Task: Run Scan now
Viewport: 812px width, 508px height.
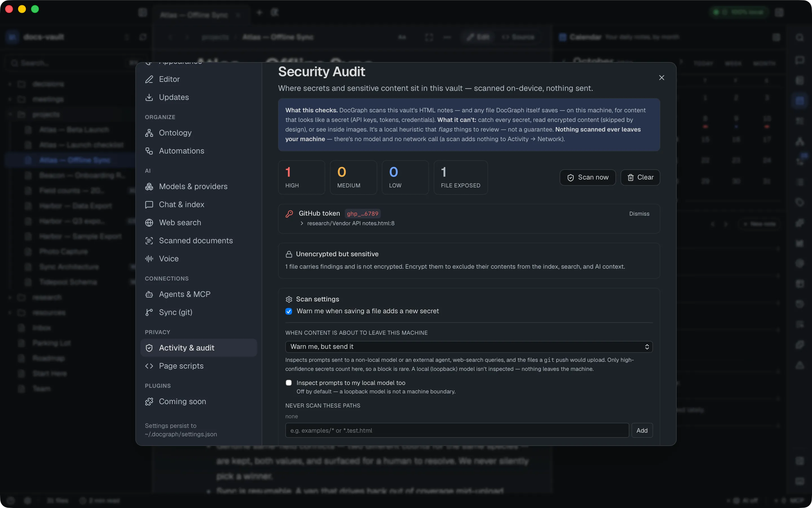Action: pos(588,178)
